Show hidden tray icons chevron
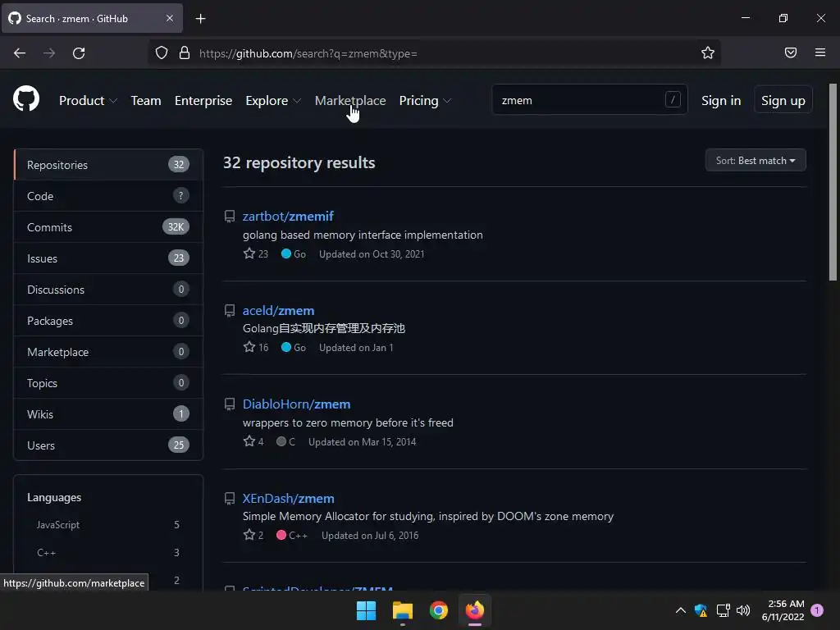The width and height of the screenshot is (840, 630). pyautogui.click(x=680, y=610)
